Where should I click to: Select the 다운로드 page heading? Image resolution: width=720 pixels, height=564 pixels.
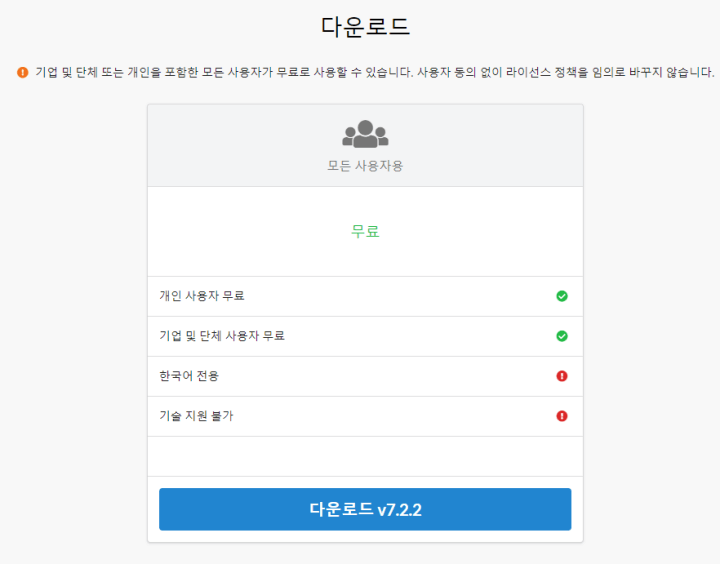[x=365, y=26]
